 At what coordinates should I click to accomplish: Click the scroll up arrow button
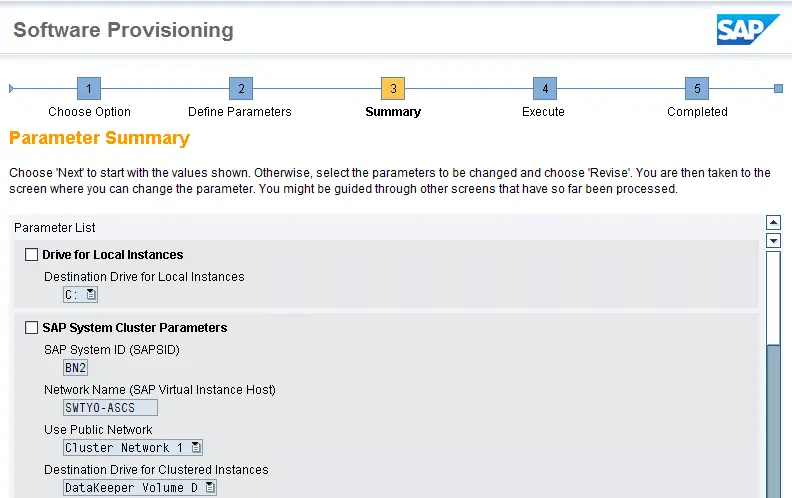pos(773,222)
